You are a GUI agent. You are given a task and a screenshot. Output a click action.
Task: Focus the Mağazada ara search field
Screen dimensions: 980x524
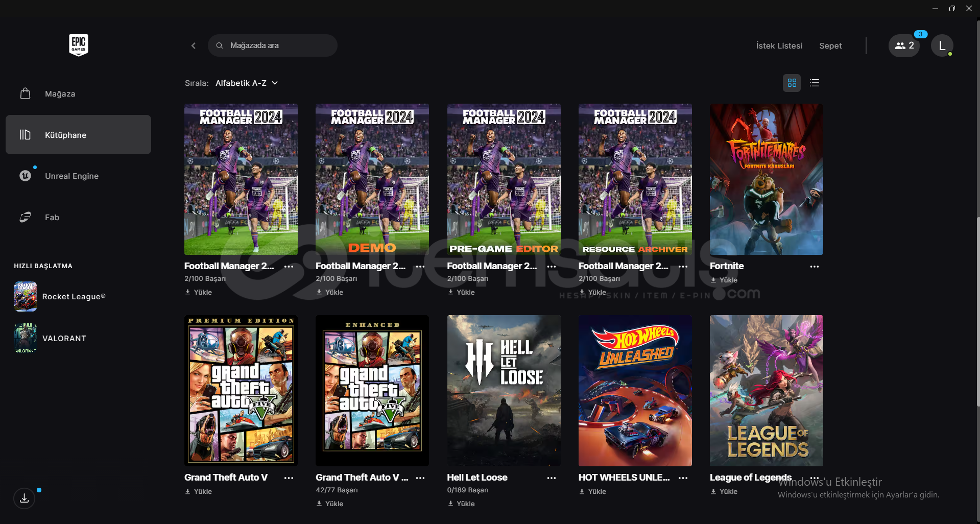[272, 45]
